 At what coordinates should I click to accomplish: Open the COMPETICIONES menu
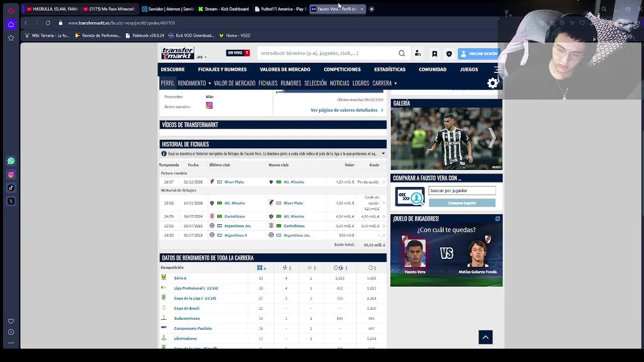342,69
